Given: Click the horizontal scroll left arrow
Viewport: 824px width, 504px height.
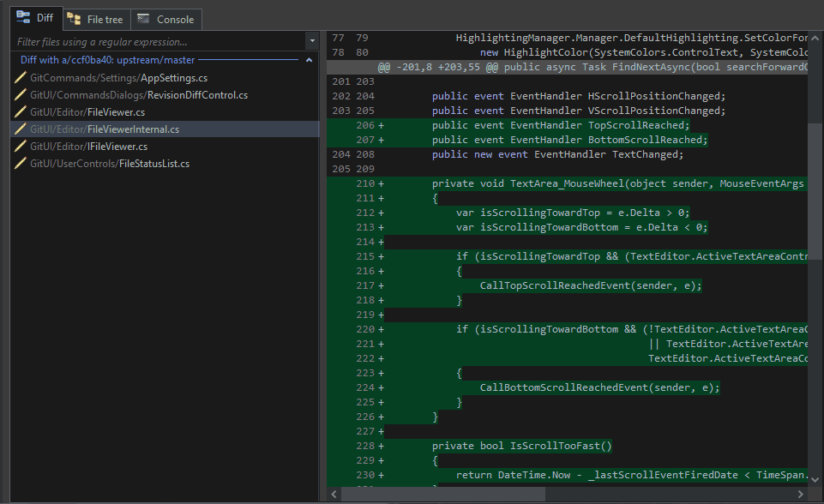Looking at the screenshot, I should pyautogui.click(x=334, y=494).
